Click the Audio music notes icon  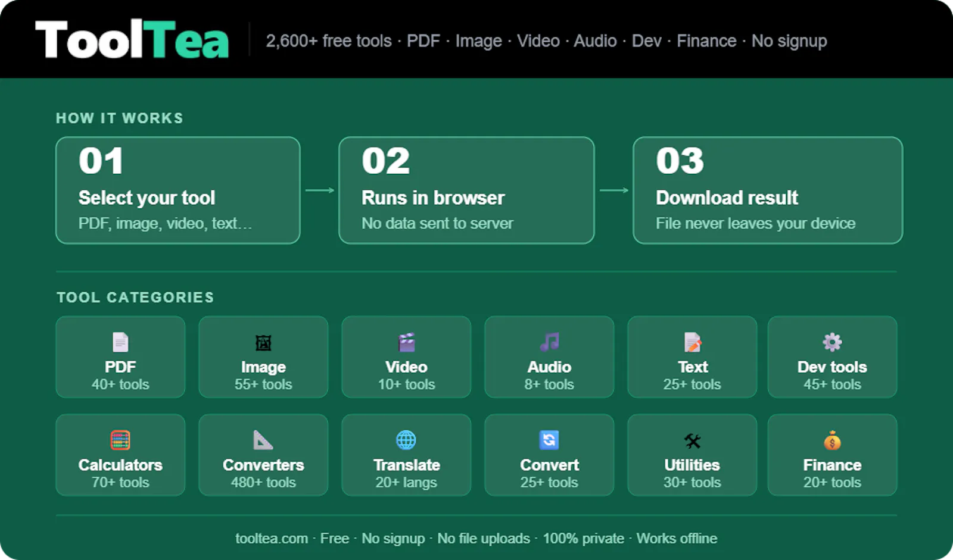tap(549, 342)
